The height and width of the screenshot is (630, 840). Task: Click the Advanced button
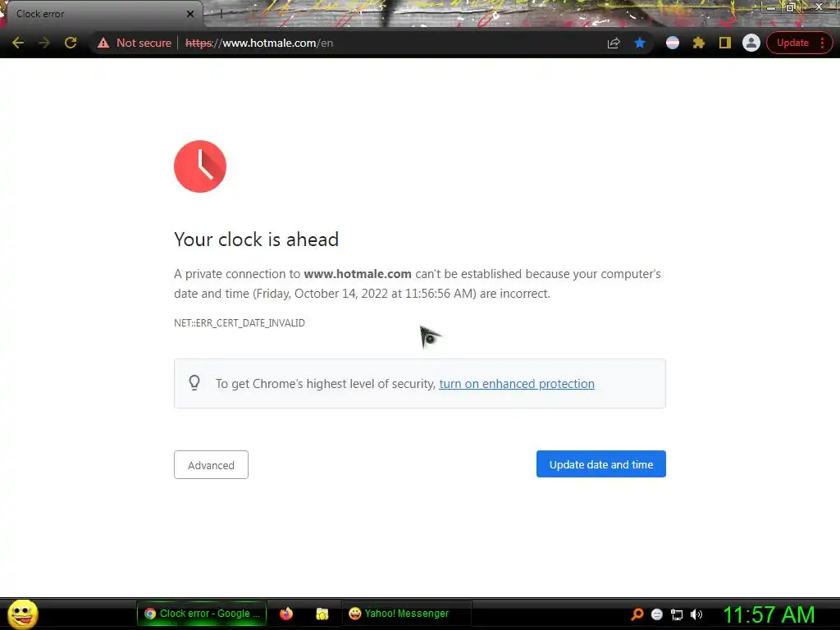(x=211, y=464)
